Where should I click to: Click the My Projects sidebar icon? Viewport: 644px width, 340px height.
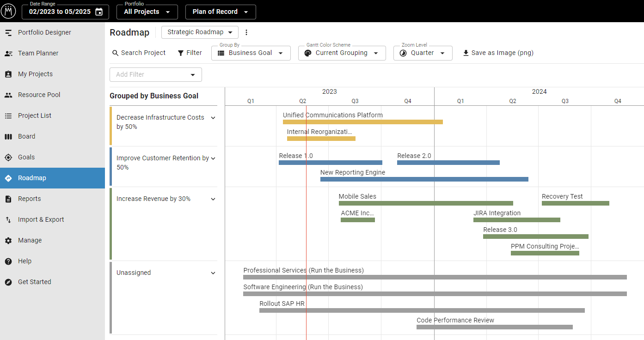click(8, 74)
